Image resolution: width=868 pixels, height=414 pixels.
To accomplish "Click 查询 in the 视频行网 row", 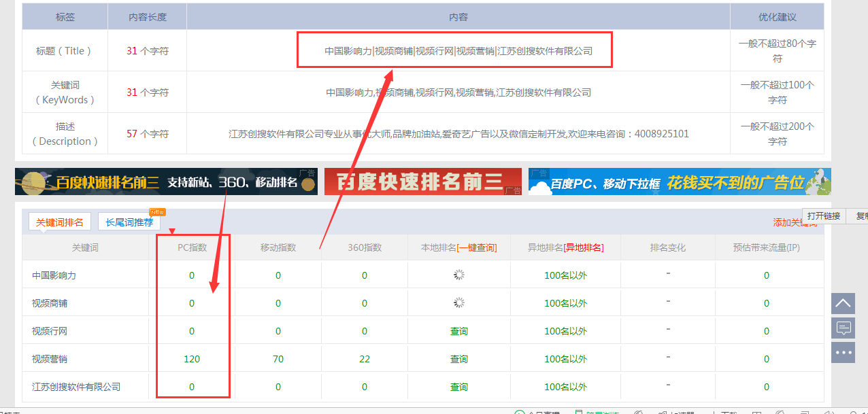I will tap(459, 331).
